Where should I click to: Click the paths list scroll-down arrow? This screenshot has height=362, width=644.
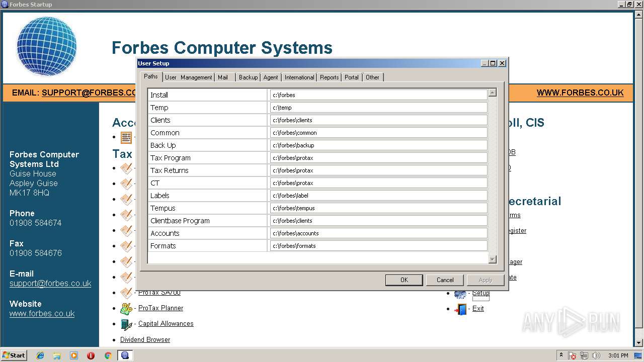pyautogui.click(x=493, y=259)
